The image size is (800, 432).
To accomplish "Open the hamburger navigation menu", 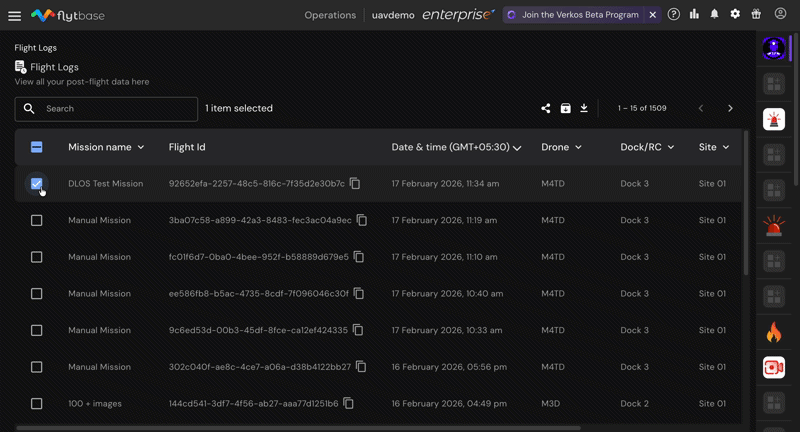I will 14,15.
